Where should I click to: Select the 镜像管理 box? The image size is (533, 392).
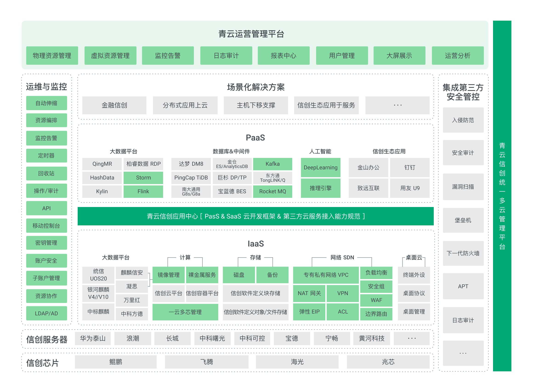pos(168,275)
